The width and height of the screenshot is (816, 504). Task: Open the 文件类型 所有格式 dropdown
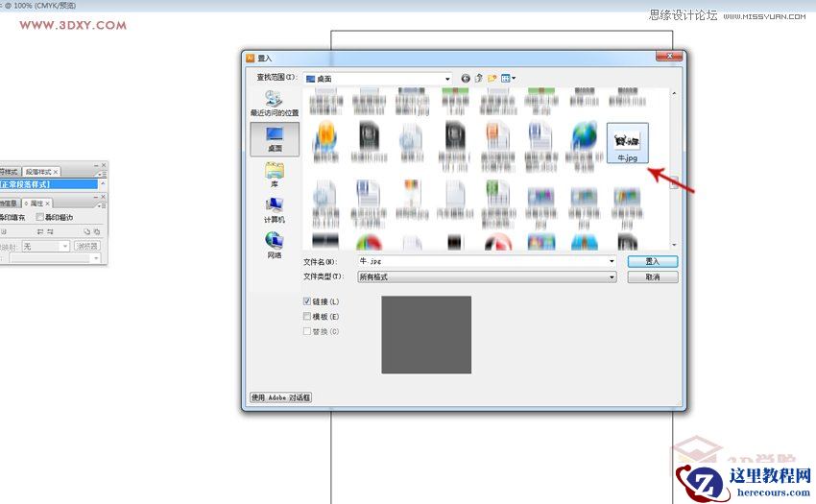(487, 277)
